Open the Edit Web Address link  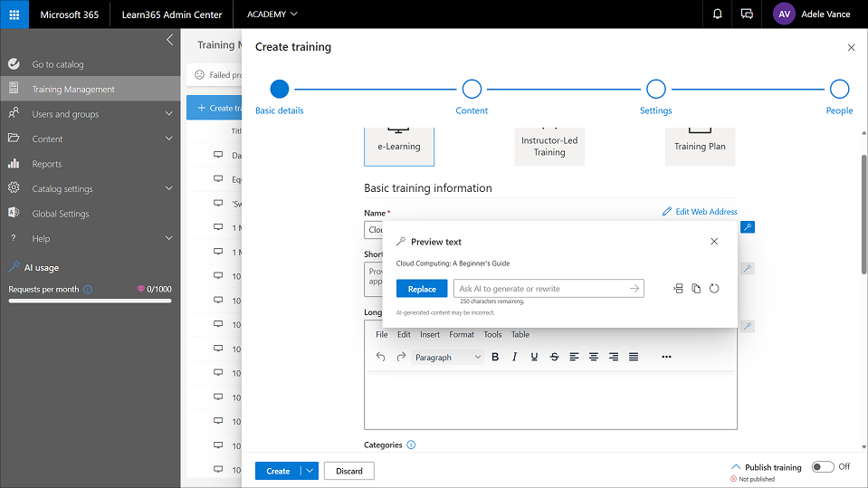(x=700, y=212)
